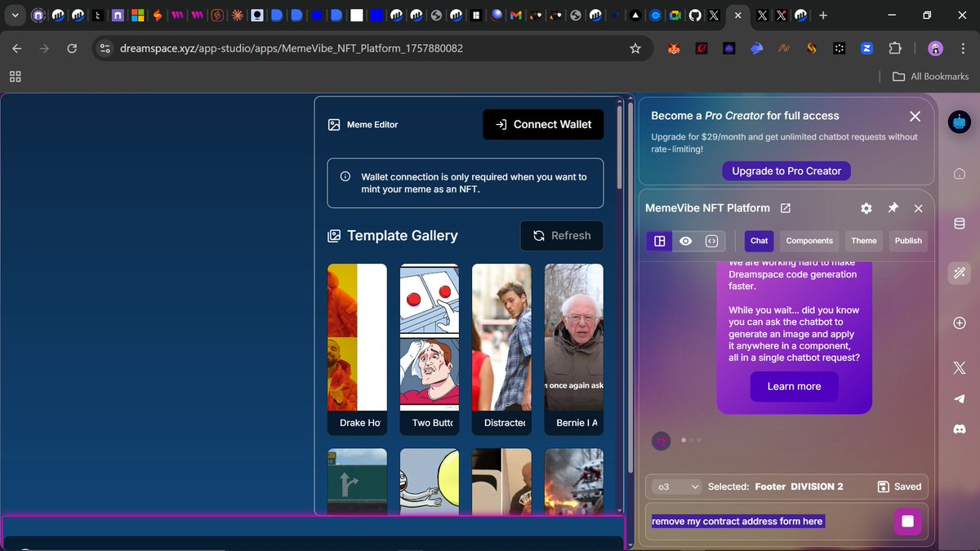Screen dimensions: 980x551
Task: Open the X social link in sidebar
Action: tap(960, 368)
